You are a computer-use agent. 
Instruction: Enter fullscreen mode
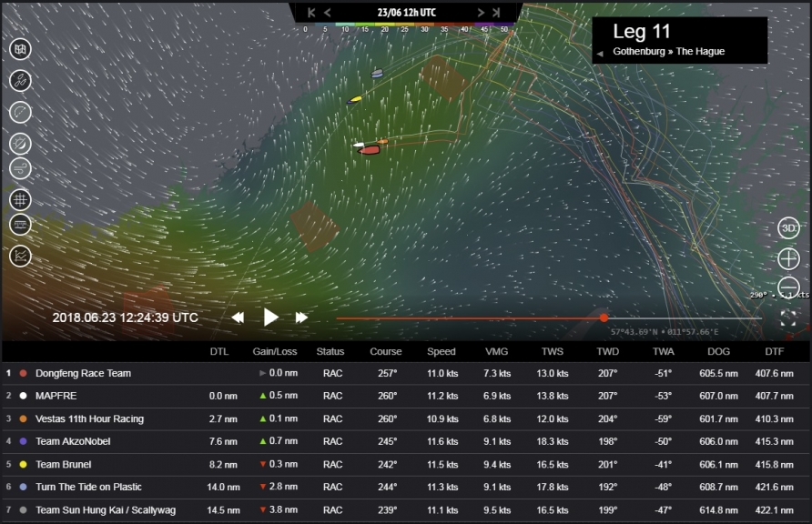[788, 318]
